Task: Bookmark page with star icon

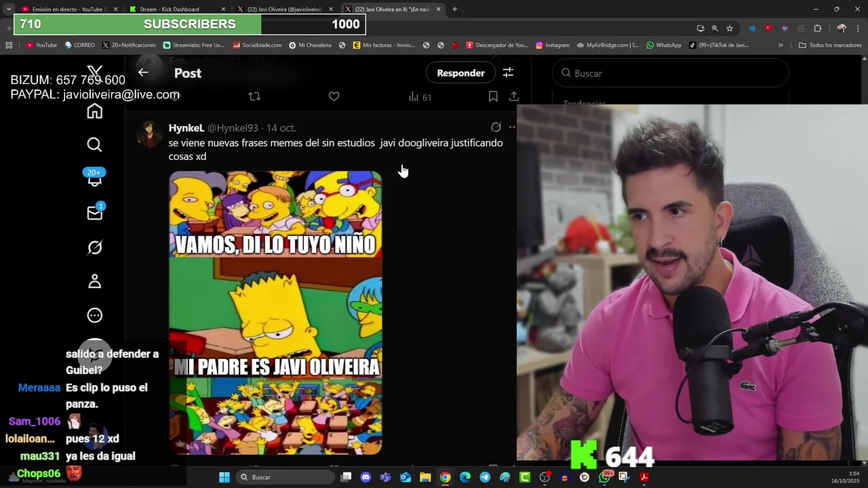Action: (730, 28)
